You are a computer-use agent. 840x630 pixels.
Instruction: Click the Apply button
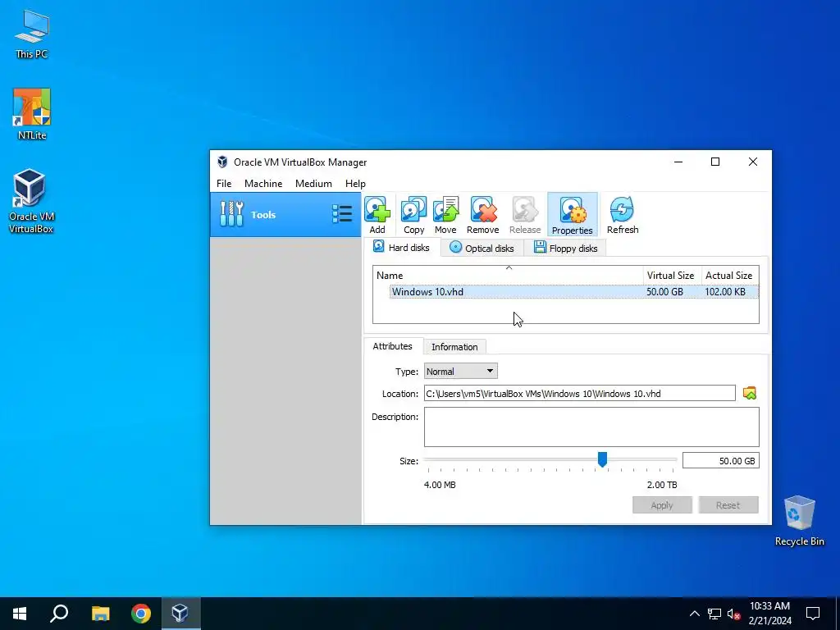tap(662, 505)
